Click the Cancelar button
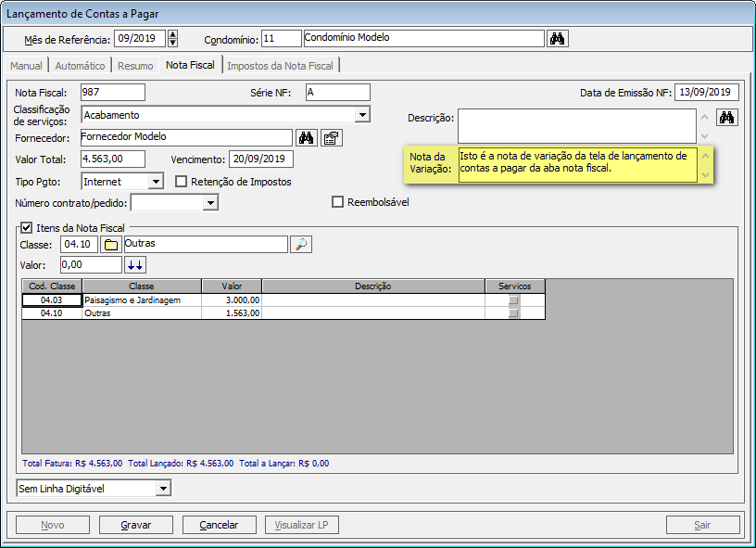Screen dimensions: 756x548 [219, 525]
